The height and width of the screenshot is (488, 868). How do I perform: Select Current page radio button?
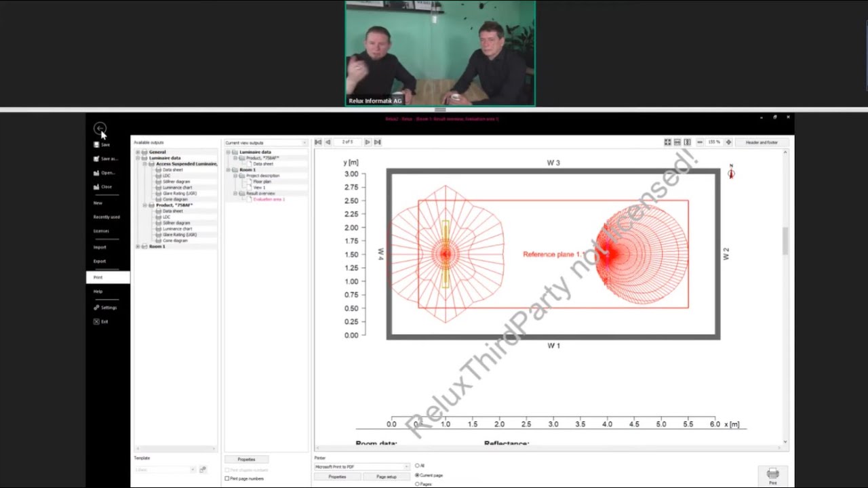pos(417,475)
